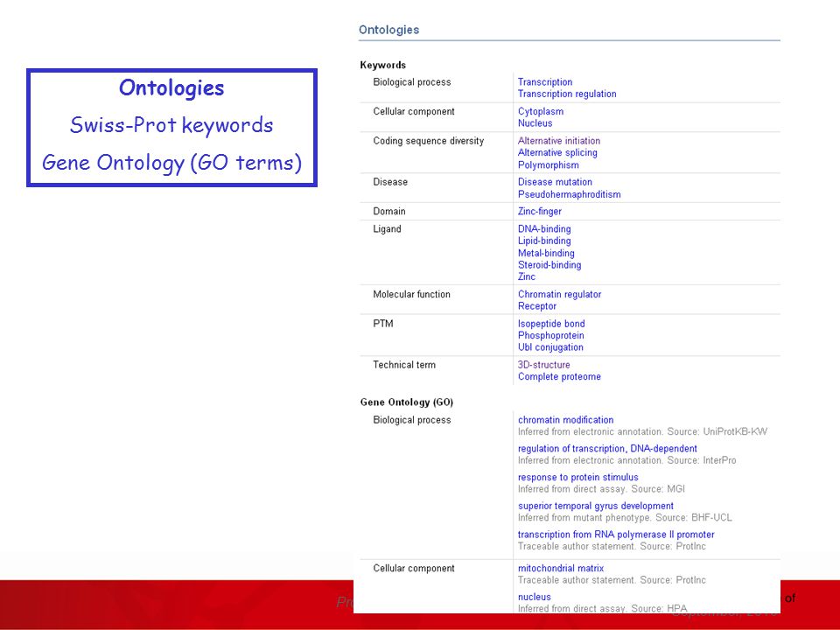The width and height of the screenshot is (840, 630).
Task: Open the Alternative splicing link
Action: pos(557,152)
